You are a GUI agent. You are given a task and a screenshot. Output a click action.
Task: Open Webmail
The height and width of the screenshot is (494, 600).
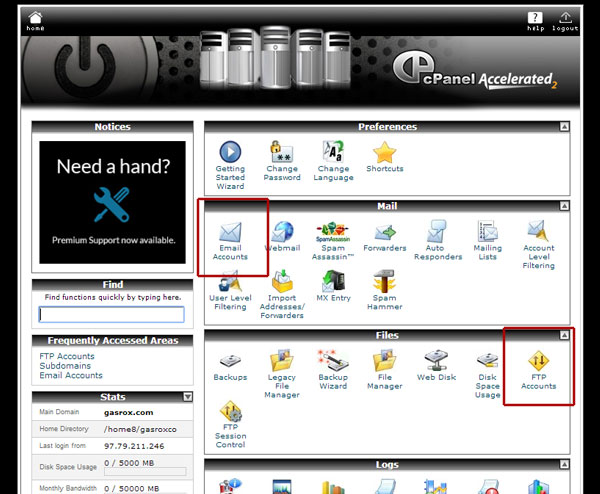[x=282, y=236]
